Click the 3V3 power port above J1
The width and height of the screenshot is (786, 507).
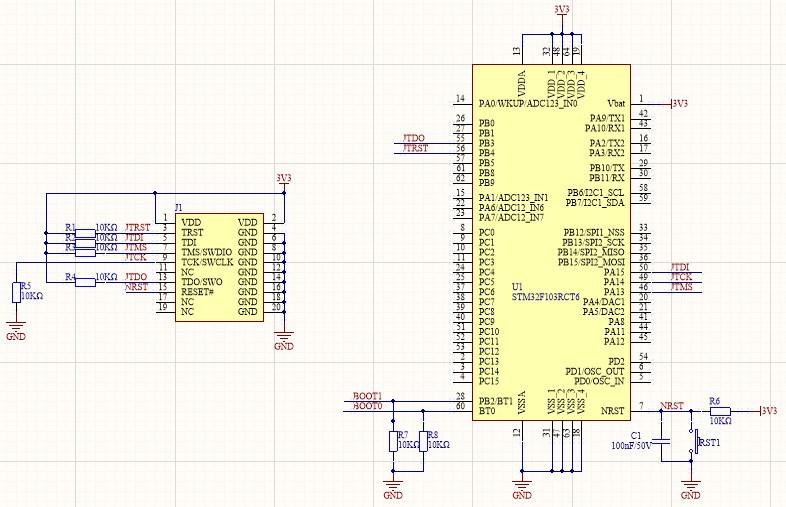click(x=284, y=181)
